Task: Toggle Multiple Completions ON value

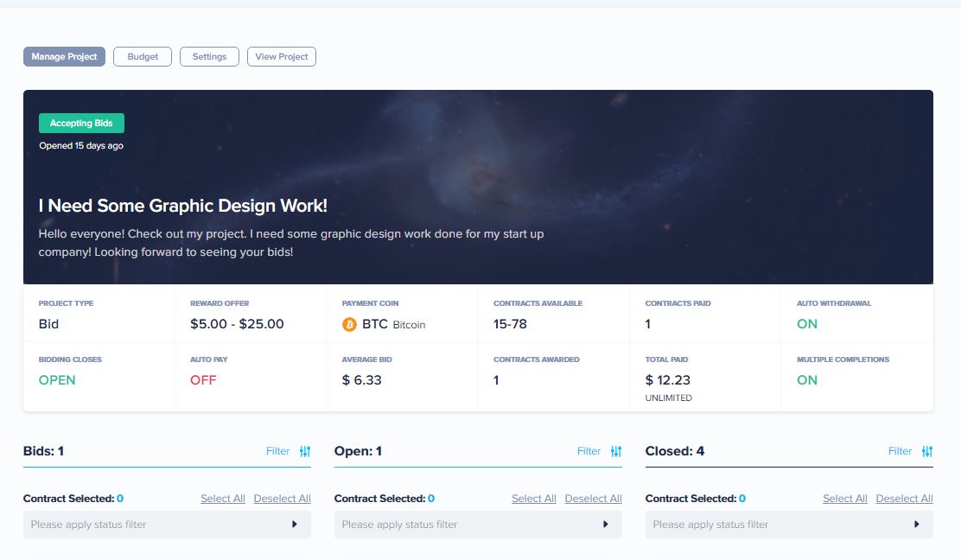Action: 807,380
